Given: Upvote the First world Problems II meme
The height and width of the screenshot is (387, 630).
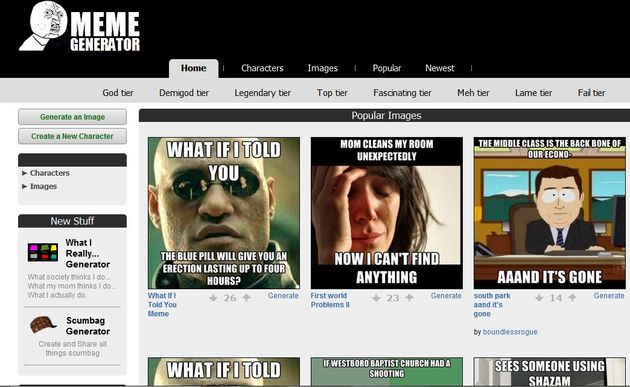Looking at the screenshot, I should point(409,297).
